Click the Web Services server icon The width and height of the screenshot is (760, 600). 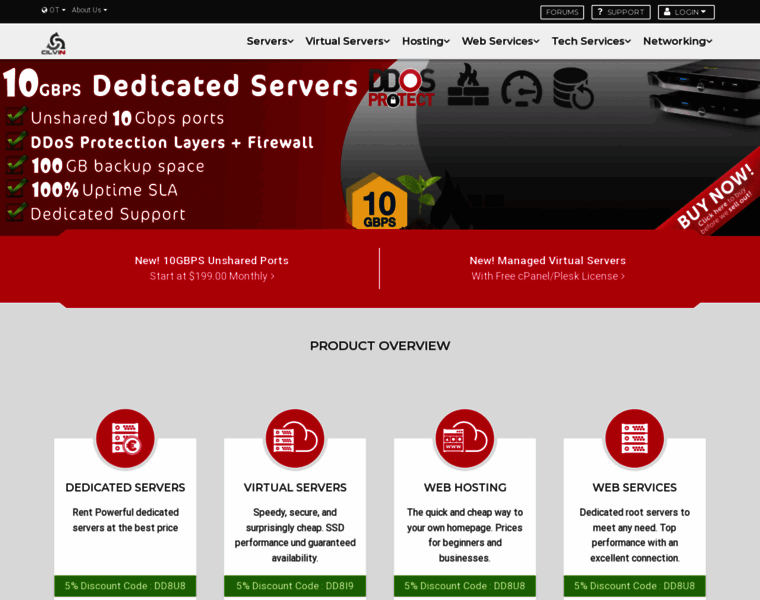(634, 439)
